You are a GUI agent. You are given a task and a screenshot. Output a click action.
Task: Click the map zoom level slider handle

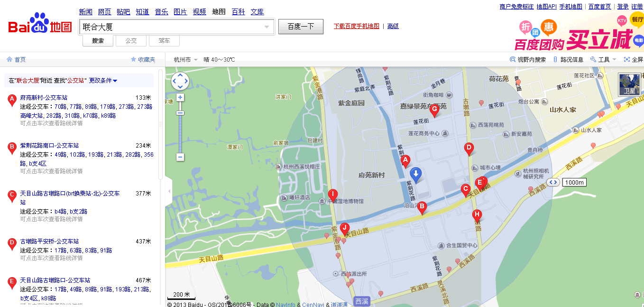(x=180, y=113)
